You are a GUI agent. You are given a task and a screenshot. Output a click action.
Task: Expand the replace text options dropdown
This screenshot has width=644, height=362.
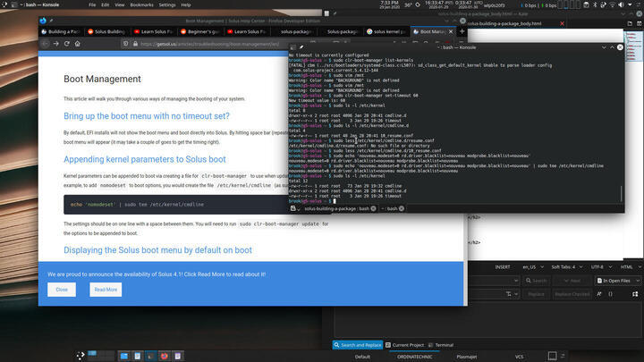[516, 294]
